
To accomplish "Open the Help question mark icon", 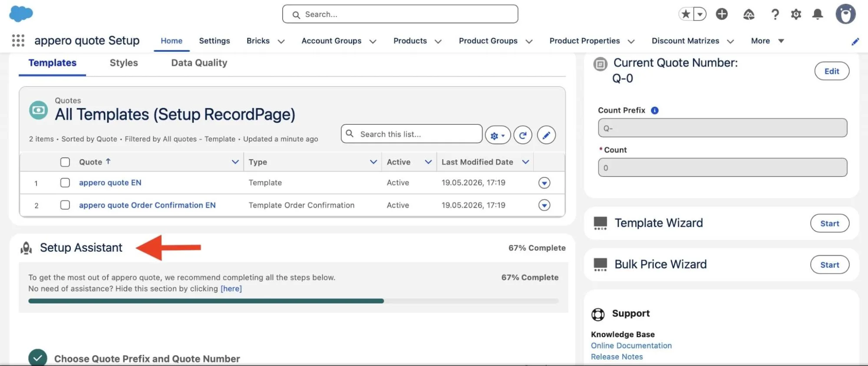I will tap(775, 14).
